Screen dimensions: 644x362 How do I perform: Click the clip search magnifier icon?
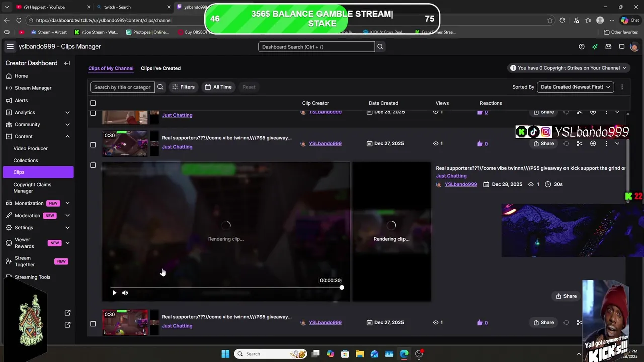click(x=160, y=87)
